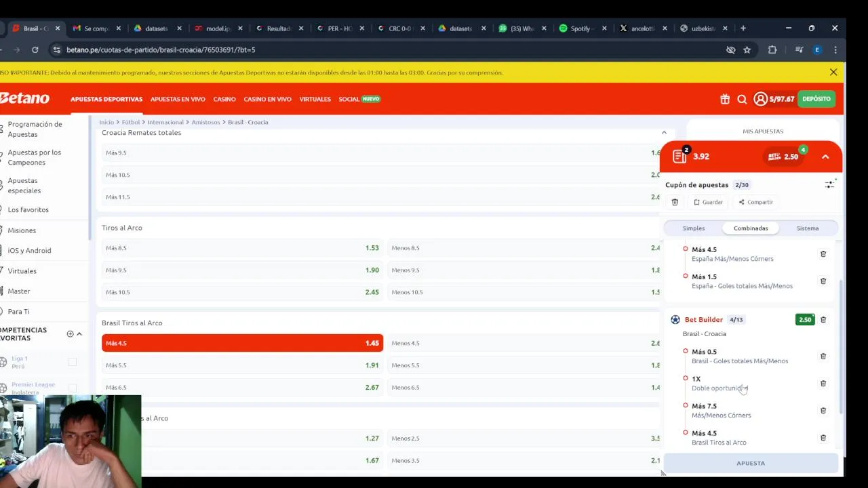Select Menos 8.5 in Tiros al Arco

tap(524, 248)
